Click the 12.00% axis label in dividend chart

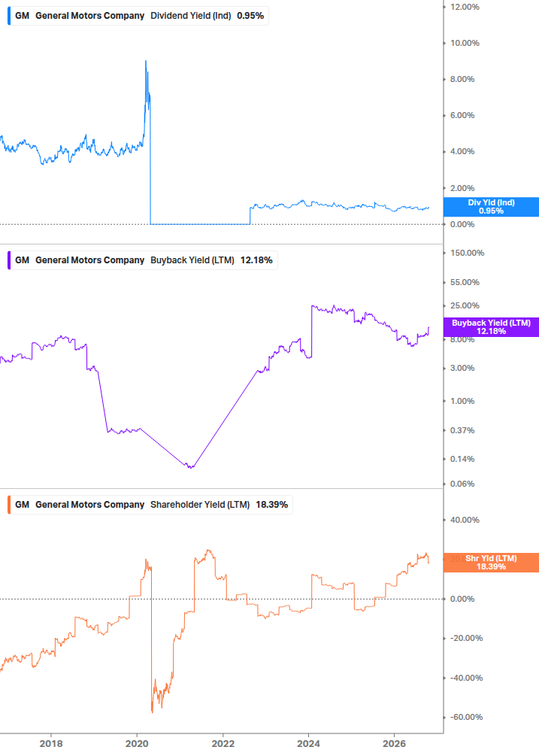click(465, 7)
